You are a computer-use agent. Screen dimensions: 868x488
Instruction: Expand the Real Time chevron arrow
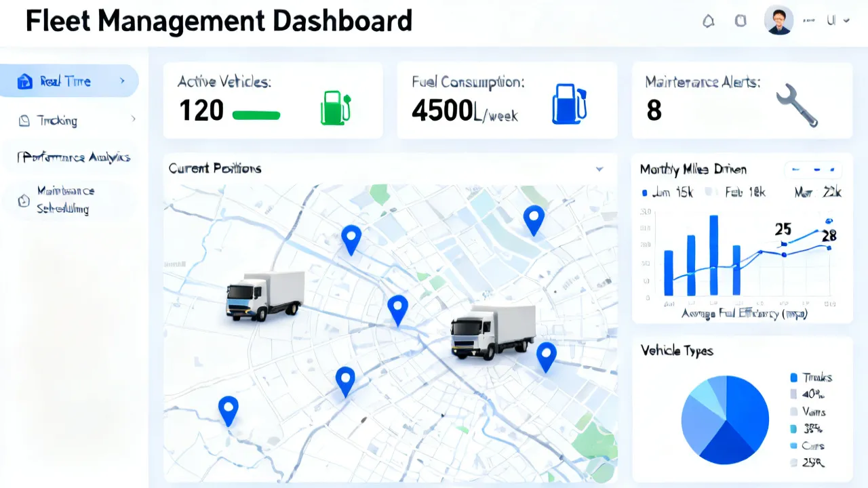click(122, 81)
